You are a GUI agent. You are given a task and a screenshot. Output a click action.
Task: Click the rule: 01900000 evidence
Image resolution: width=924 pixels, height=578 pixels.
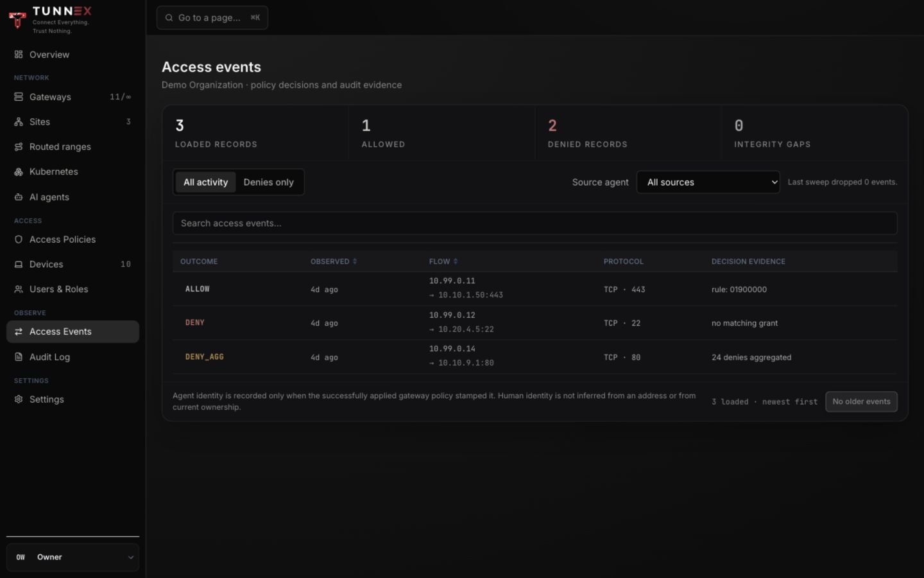point(739,290)
